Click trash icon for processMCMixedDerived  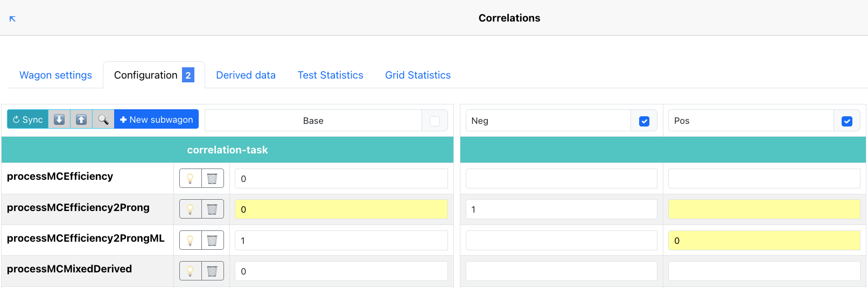tap(212, 271)
